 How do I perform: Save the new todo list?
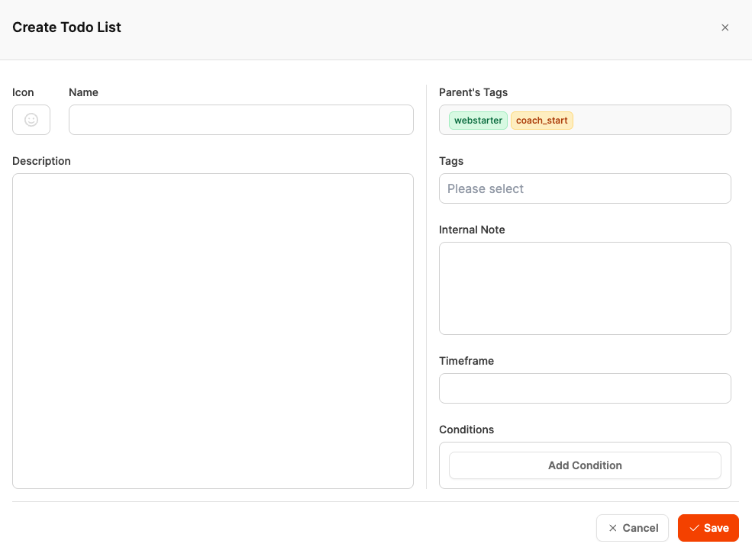[x=708, y=528]
